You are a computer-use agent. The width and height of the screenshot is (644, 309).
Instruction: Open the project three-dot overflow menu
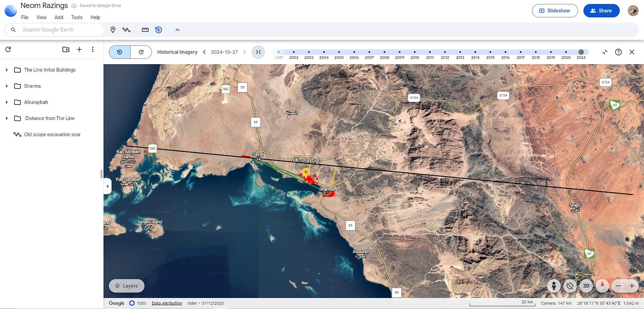tap(92, 50)
